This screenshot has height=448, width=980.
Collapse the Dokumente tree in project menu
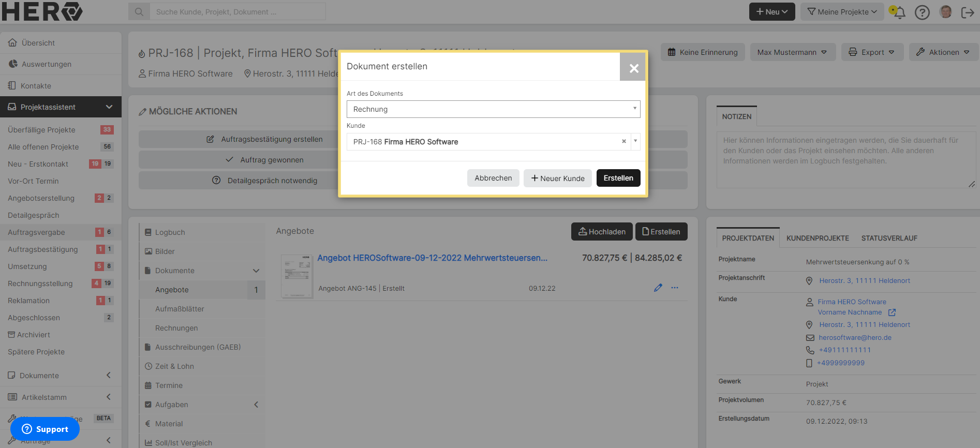pyautogui.click(x=256, y=271)
